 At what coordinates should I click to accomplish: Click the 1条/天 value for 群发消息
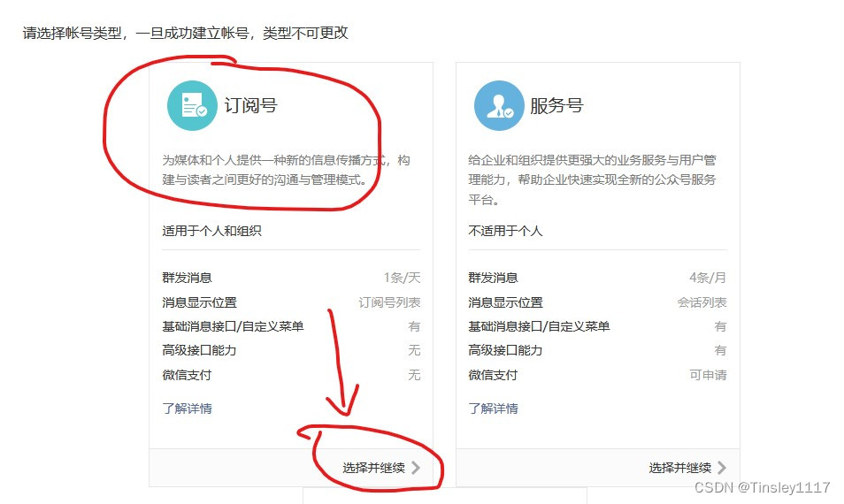tap(402, 278)
